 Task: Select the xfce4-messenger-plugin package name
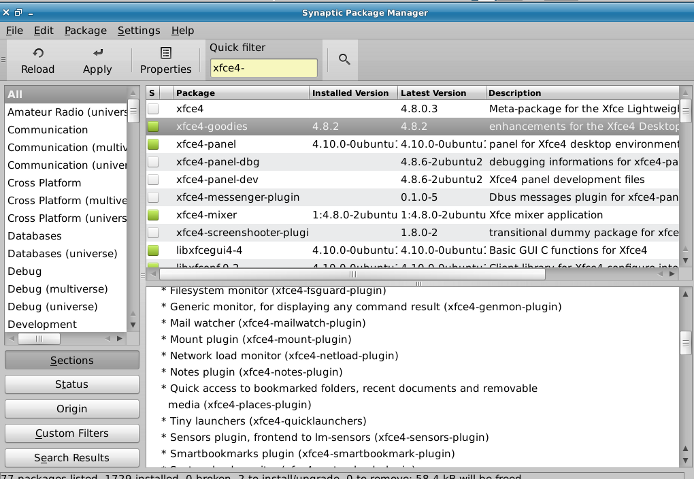point(238,197)
